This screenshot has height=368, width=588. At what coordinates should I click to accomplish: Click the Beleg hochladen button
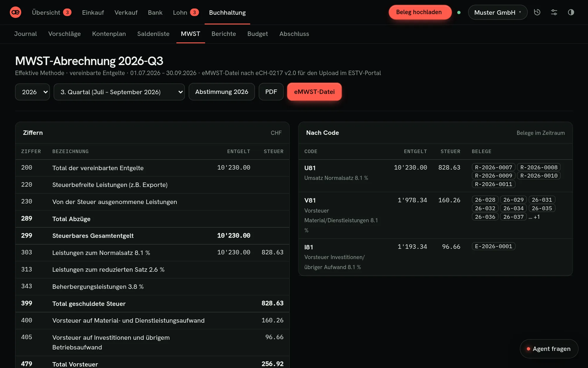tap(420, 12)
